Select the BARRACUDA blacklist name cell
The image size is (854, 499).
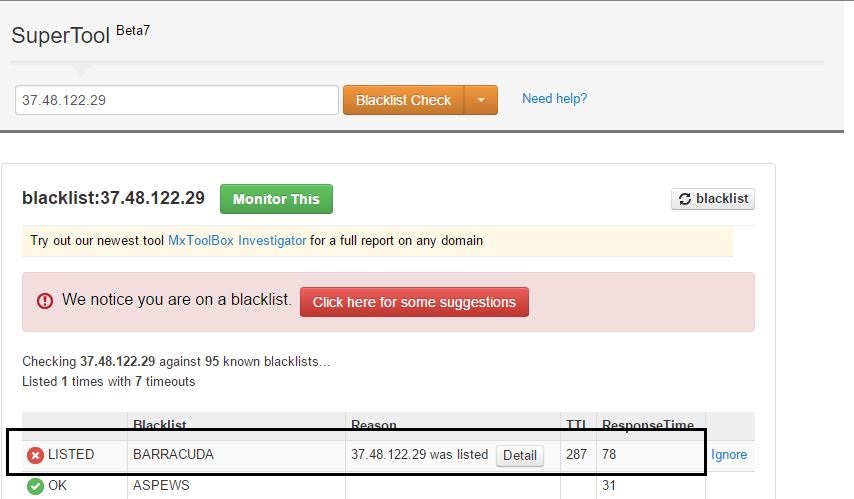coord(173,454)
